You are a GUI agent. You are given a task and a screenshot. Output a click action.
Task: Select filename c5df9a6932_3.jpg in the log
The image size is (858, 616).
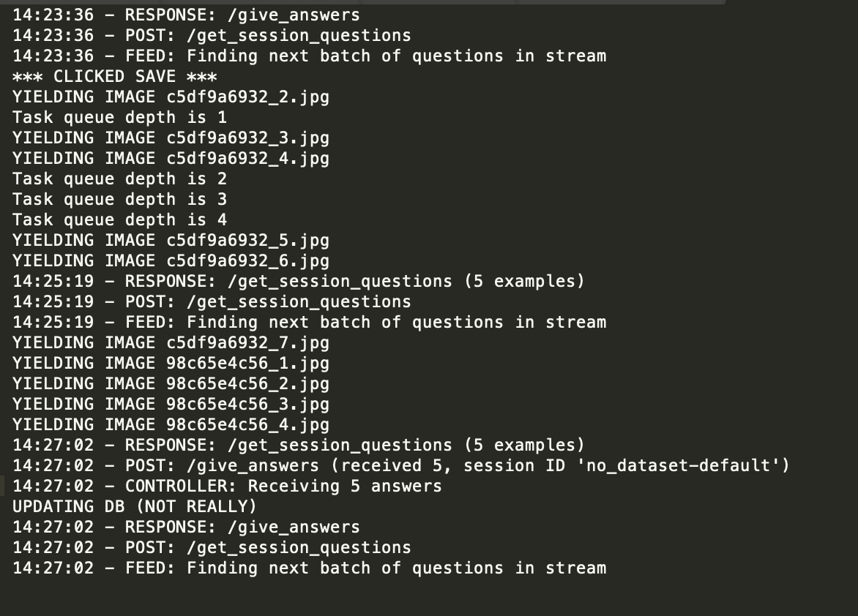[248, 138]
